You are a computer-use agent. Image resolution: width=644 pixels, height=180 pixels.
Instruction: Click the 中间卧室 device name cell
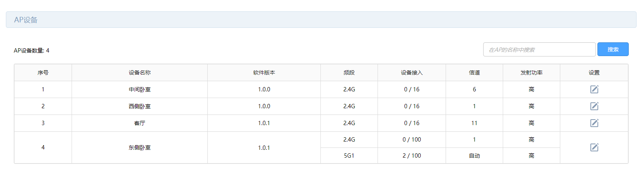point(140,89)
